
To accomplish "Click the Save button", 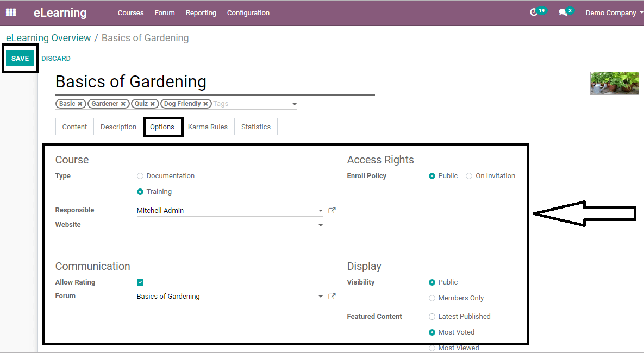I will 20,59.
